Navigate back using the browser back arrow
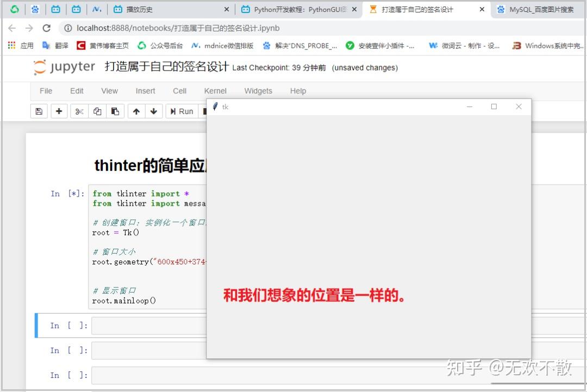Screen dimensions: 587x392 (x=12, y=28)
